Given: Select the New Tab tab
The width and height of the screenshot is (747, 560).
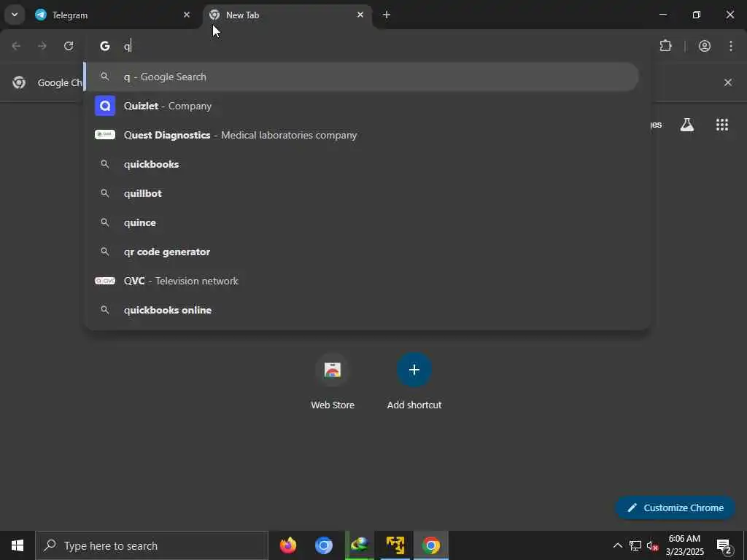Looking at the screenshot, I should tap(287, 15).
